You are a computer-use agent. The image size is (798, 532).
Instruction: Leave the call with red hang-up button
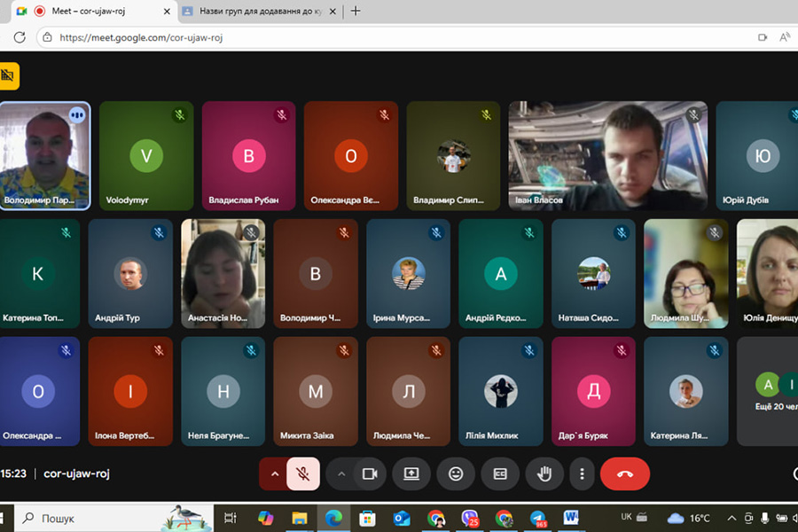pyautogui.click(x=625, y=474)
